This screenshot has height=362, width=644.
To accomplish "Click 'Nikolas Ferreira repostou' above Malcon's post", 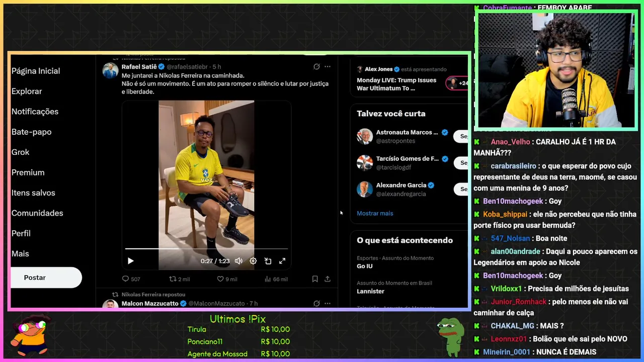I will point(153,294).
